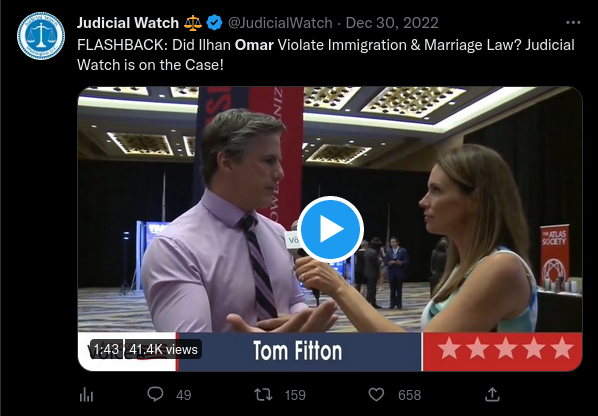Viewport: 598px width, 416px height.
Task: Click the Tom Fitton name banner in video
Action: 298,351
